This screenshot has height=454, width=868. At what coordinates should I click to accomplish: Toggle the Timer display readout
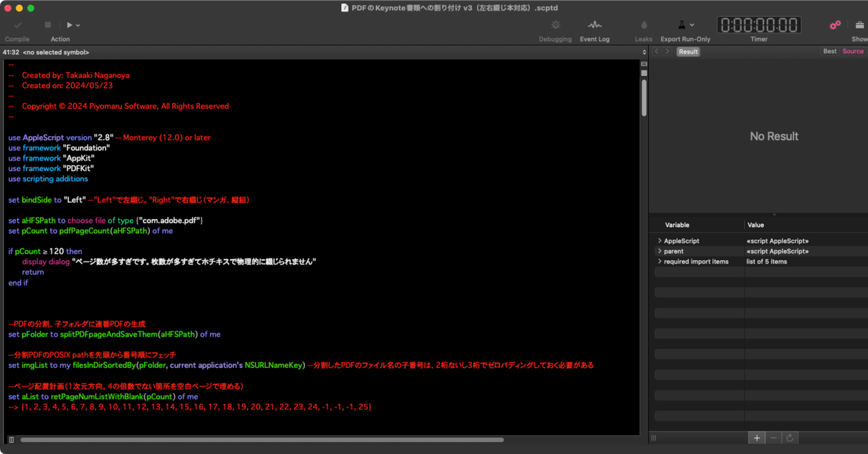(x=759, y=24)
